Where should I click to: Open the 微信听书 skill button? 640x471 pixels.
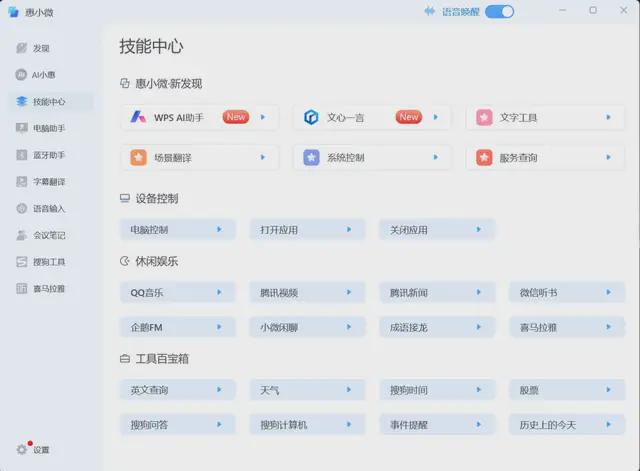tap(567, 292)
